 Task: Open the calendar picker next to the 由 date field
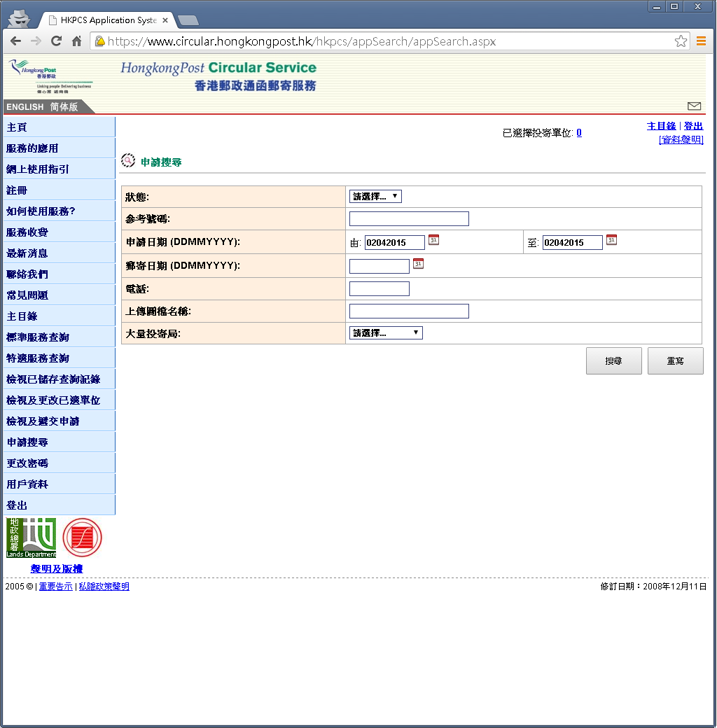(x=433, y=240)
